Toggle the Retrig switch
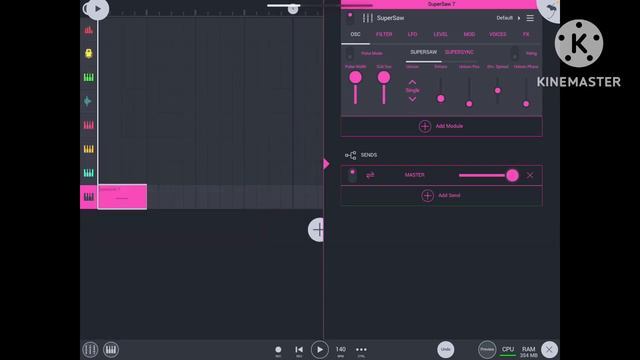Screen dimensions: 640x360 (515, 53)
